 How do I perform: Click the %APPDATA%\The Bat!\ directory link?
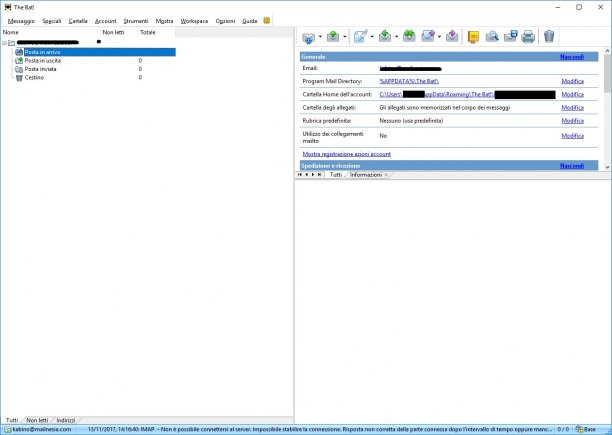pos(409,81)
